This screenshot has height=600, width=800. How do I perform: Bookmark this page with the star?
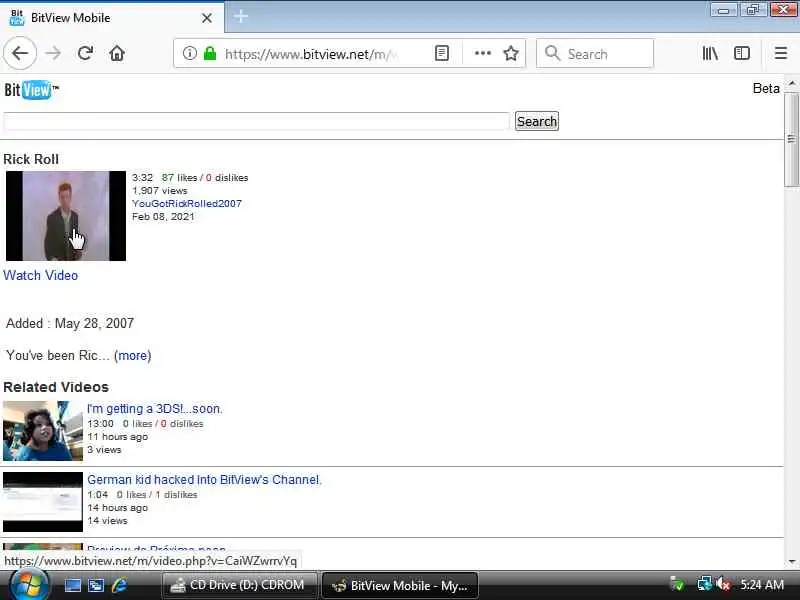click(511, 53)
